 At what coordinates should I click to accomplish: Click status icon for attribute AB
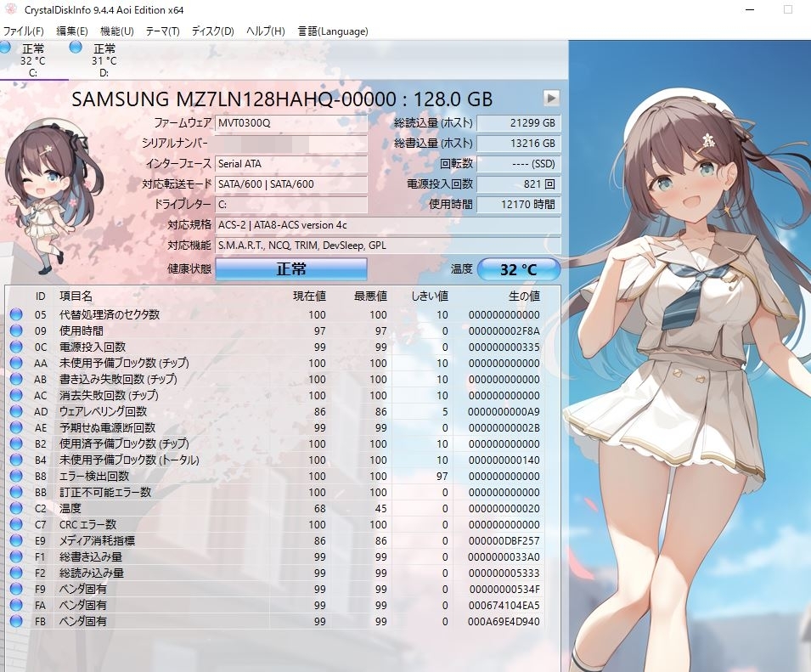16,379
